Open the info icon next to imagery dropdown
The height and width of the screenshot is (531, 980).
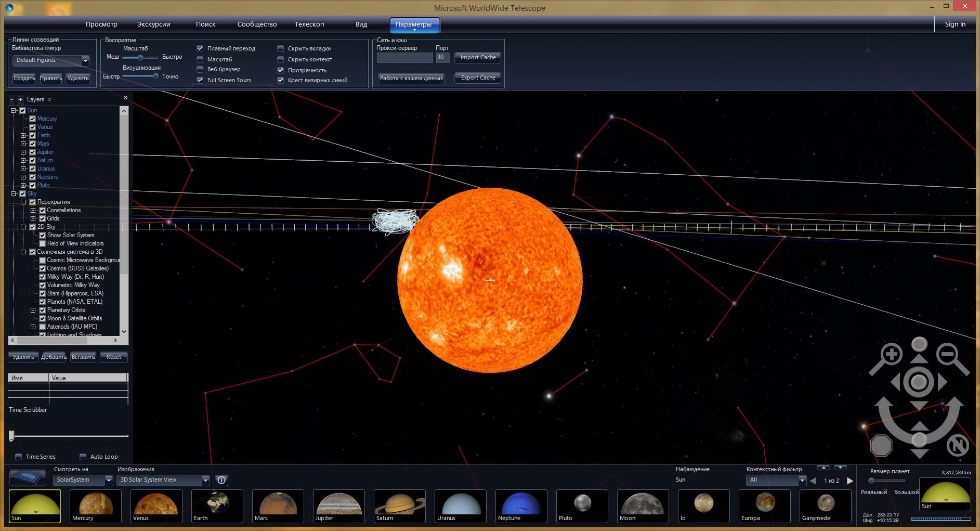click(221, 480)
